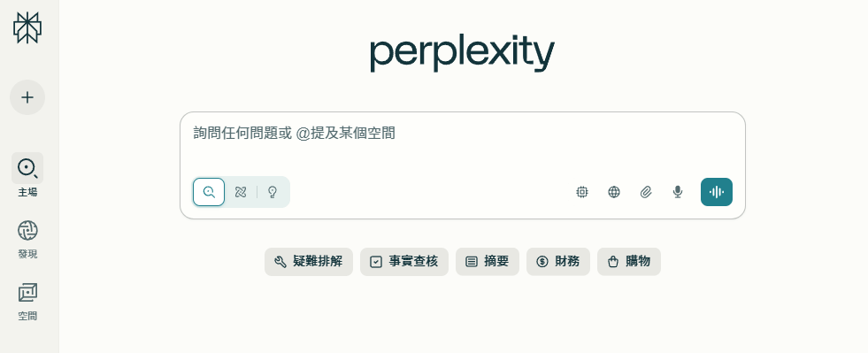Select the 財務 suggestion chip
The height and width of the screenshot is (353, 868).
coord(558,262)
